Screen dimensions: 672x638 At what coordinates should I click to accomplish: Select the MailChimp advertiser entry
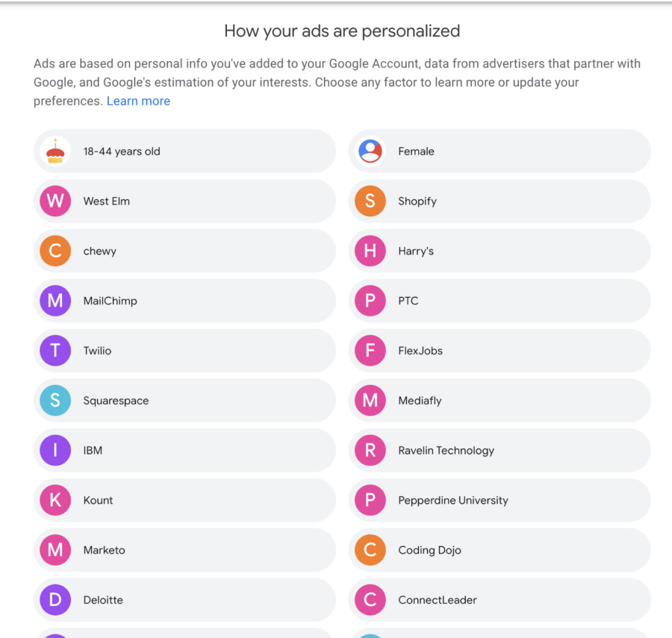coord(184,301)
